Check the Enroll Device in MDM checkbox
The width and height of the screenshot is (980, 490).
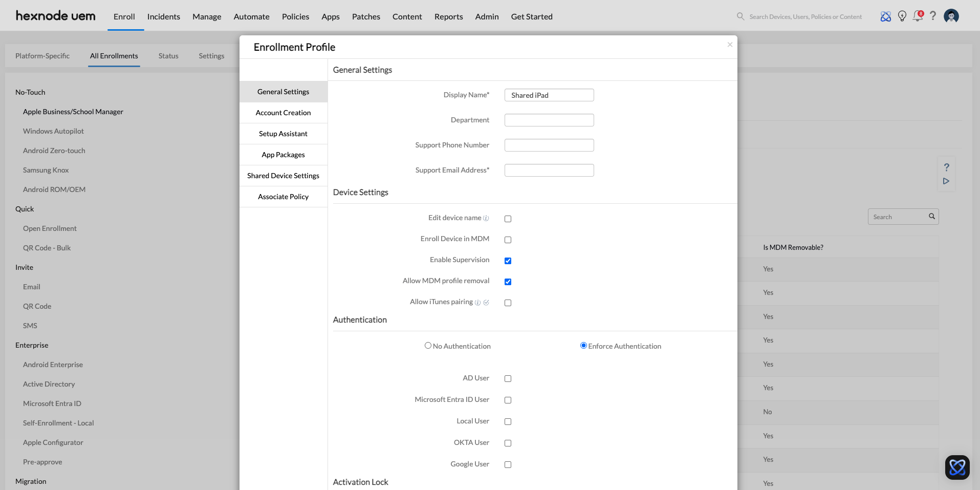[x=508, y=240]
